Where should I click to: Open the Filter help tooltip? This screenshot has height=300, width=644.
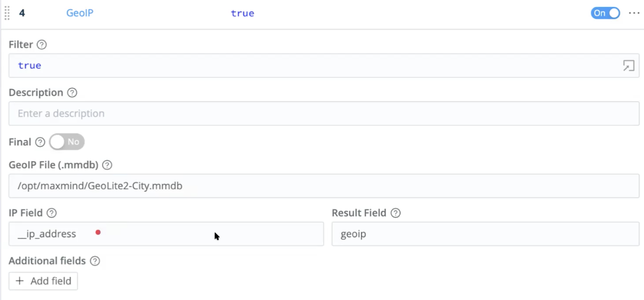point(42,45)
